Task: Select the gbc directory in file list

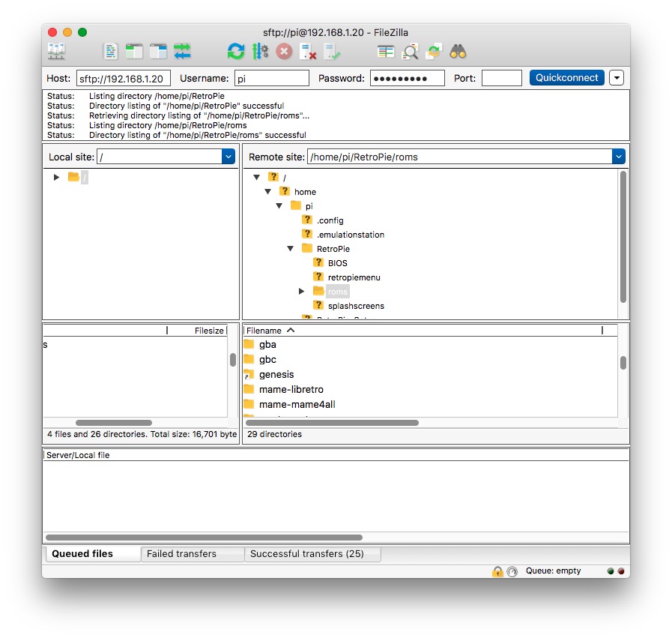Action: pos(267,360)
